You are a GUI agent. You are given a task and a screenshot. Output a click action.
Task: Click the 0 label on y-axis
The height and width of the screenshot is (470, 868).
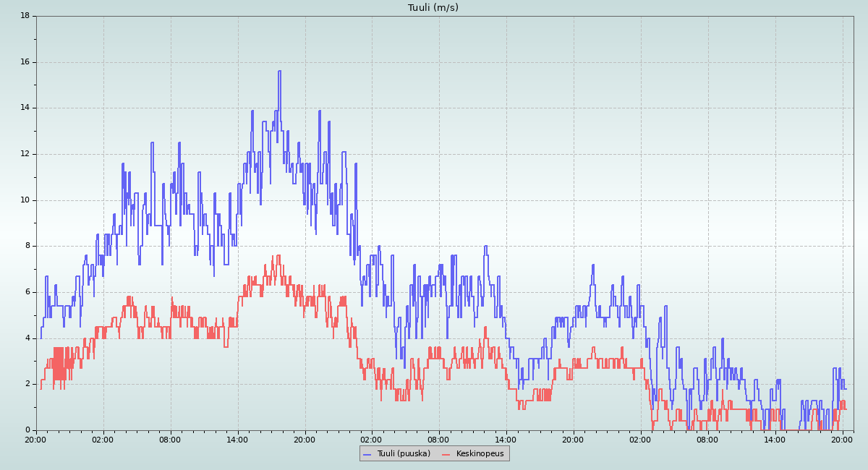[x=27, y=430]
